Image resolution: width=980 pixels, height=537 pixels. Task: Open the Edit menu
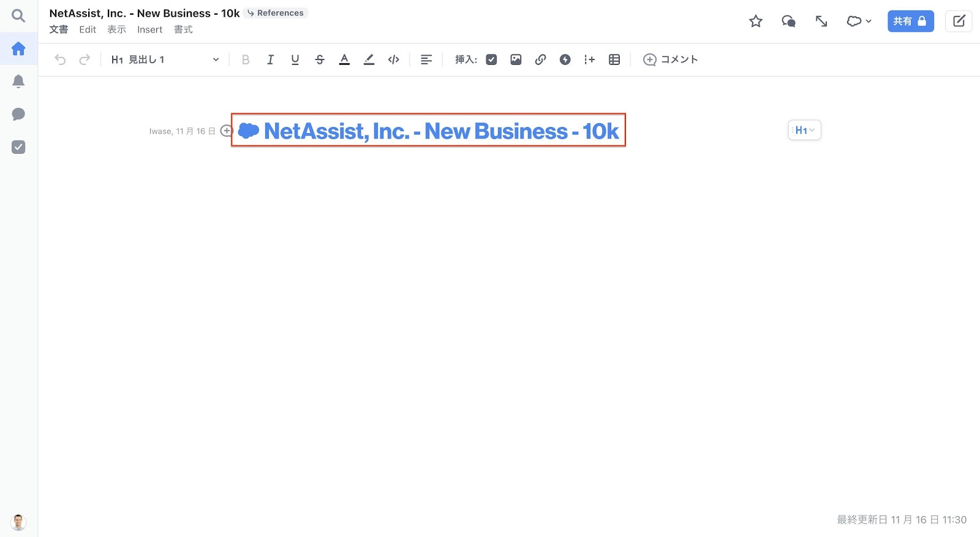88,29
